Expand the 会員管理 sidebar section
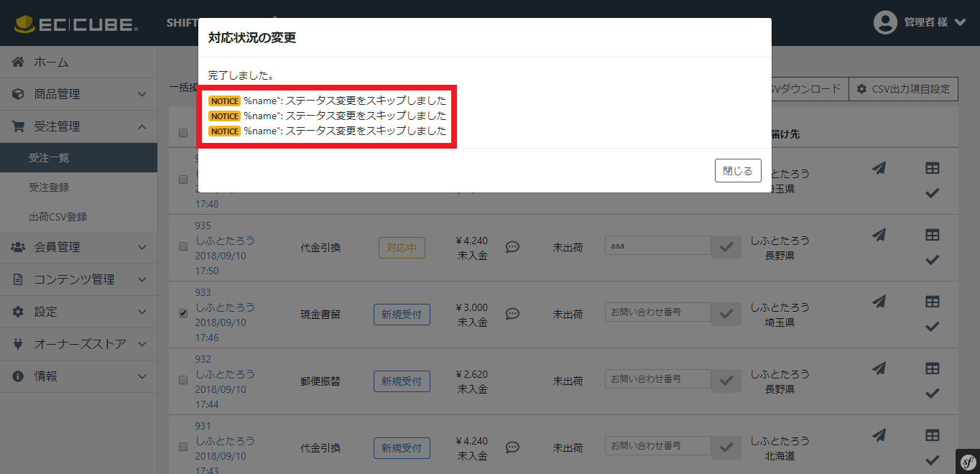The height and width of the screenshot is (474, 980). coord(78,247)
